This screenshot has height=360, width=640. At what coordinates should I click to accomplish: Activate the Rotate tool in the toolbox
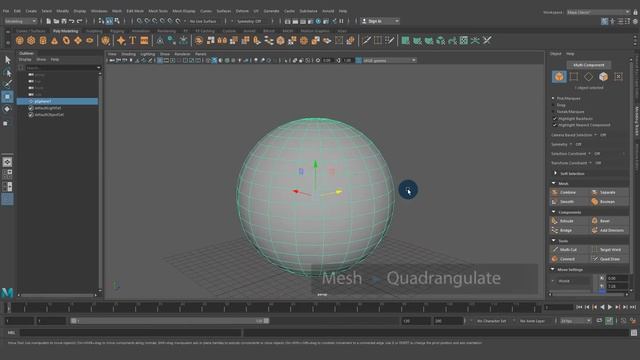[x=7, y=109]
